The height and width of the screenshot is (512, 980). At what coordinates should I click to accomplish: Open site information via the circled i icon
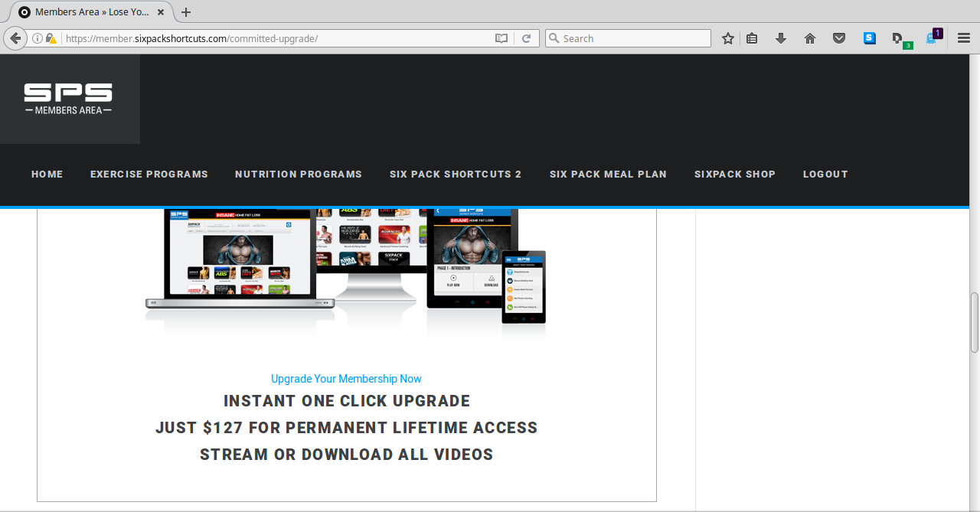coord(38,38)
